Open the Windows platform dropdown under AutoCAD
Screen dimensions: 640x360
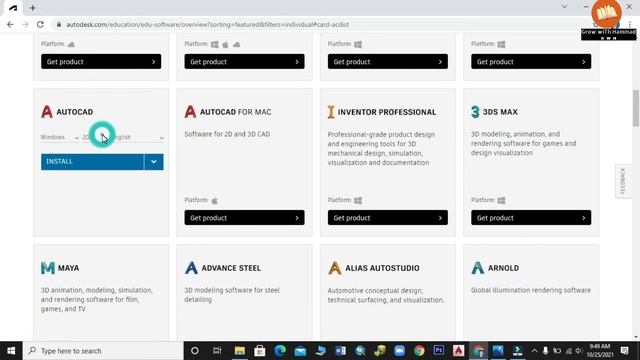pyautogui.click(x=60, y=138)
